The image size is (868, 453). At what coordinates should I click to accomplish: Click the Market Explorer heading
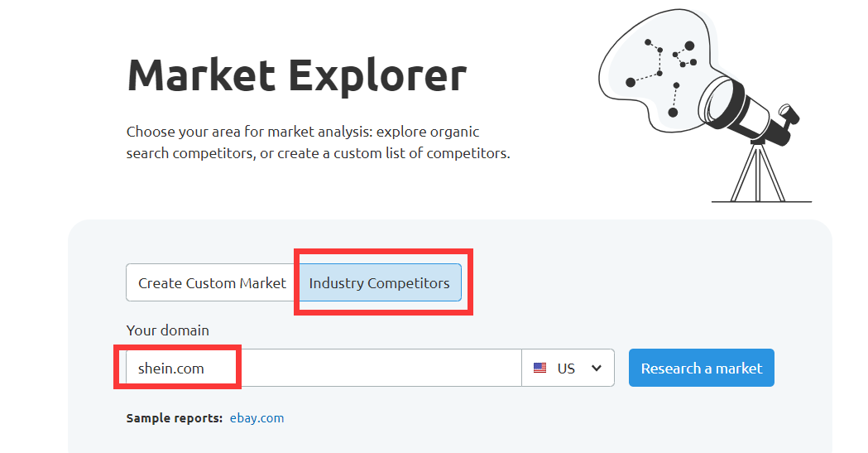(x=296, y=75)
